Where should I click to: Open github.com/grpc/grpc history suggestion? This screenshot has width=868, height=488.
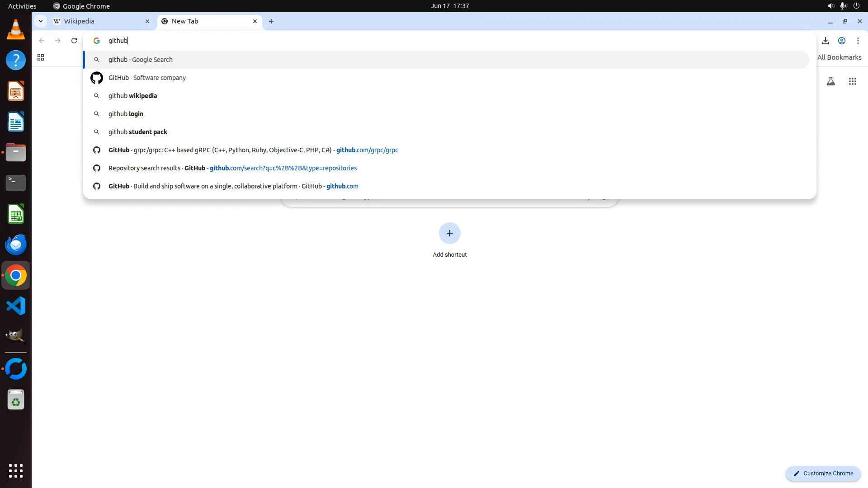[x=253, y=150]
